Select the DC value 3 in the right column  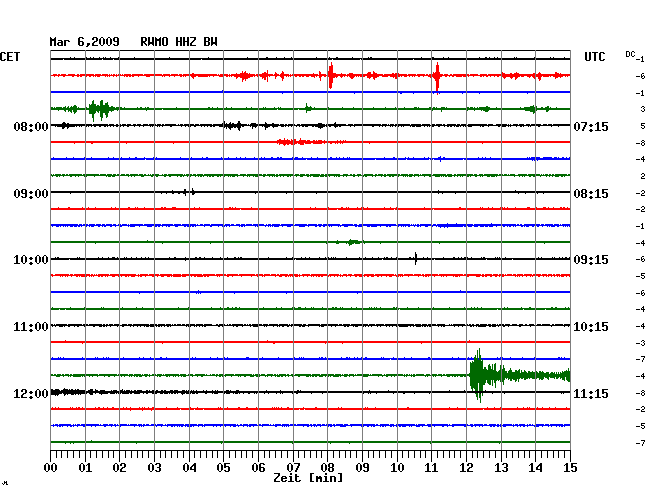click(643, 109)
